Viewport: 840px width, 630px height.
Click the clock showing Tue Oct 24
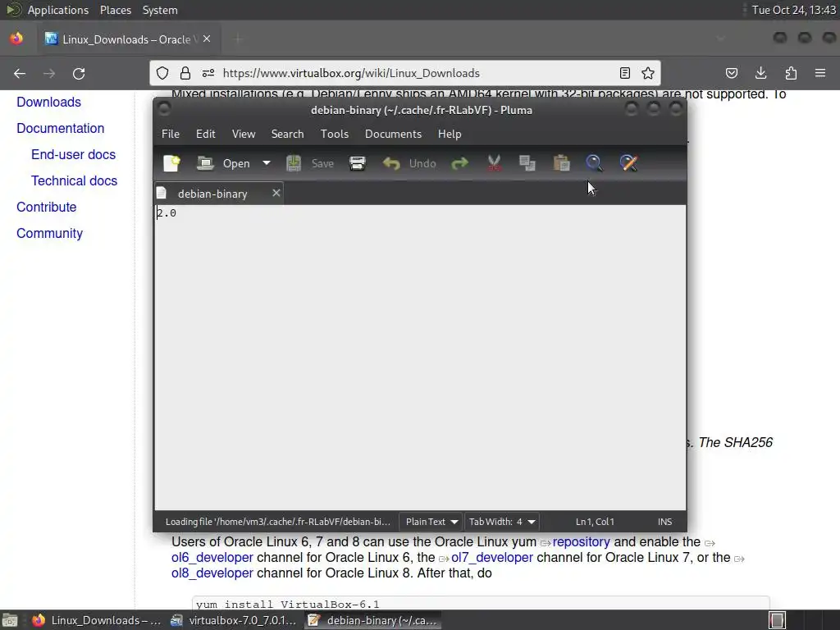[793, 10]
